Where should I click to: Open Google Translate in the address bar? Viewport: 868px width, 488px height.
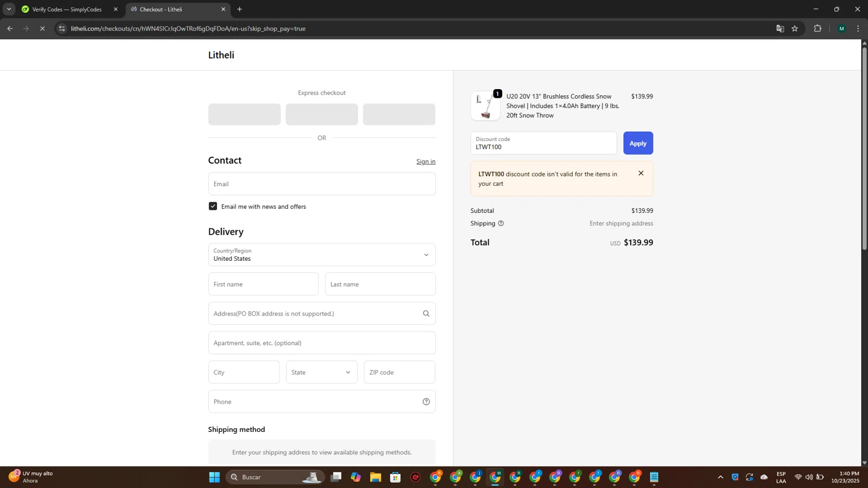(x=780, y=28)
